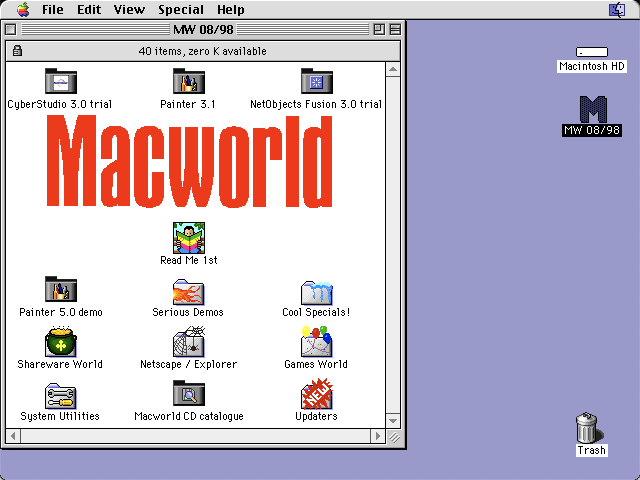Click the vertical scrollbar down arrow
Image resolution: width=640 pixels, height=480 pixels.
(393, 421)
